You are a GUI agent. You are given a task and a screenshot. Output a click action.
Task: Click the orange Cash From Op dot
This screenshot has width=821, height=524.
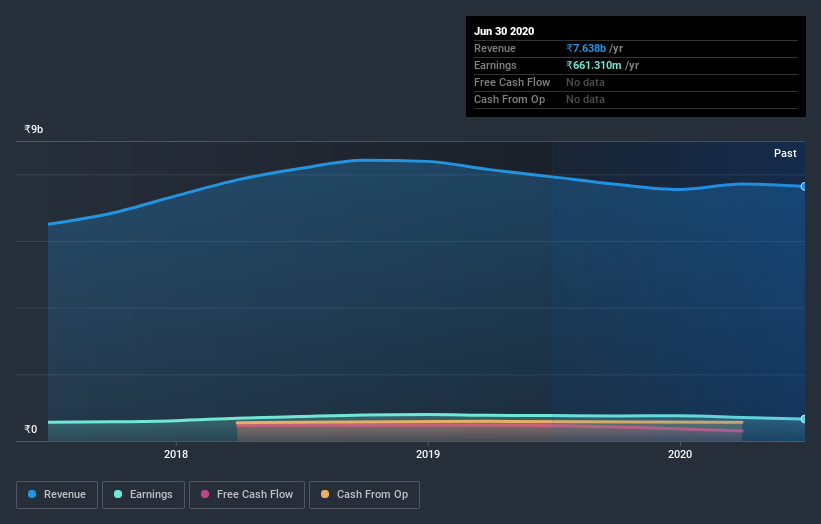[x=325, y=494]
